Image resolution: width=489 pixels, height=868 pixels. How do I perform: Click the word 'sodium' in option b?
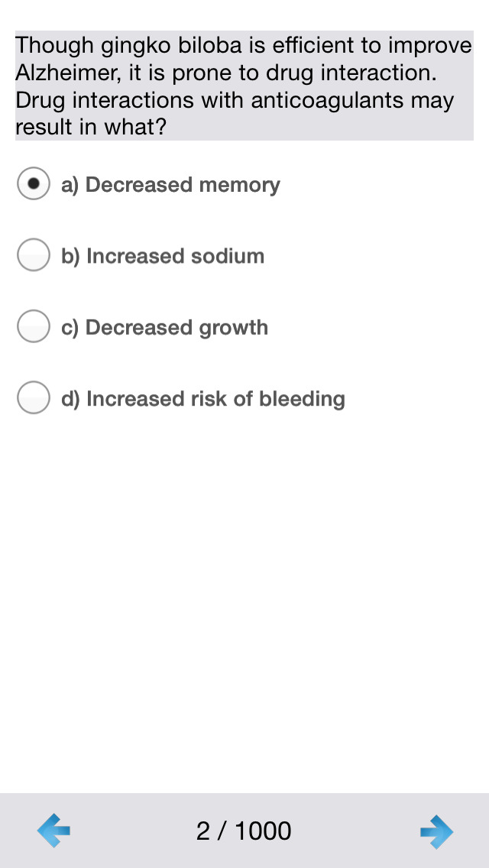(x=227, y=256)
